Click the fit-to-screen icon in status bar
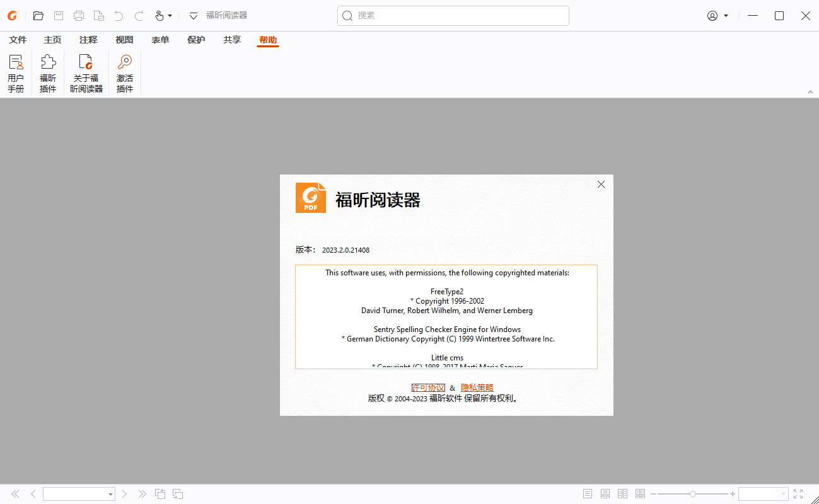Screen dimensions: 819x504 click(x=797, y=493)
